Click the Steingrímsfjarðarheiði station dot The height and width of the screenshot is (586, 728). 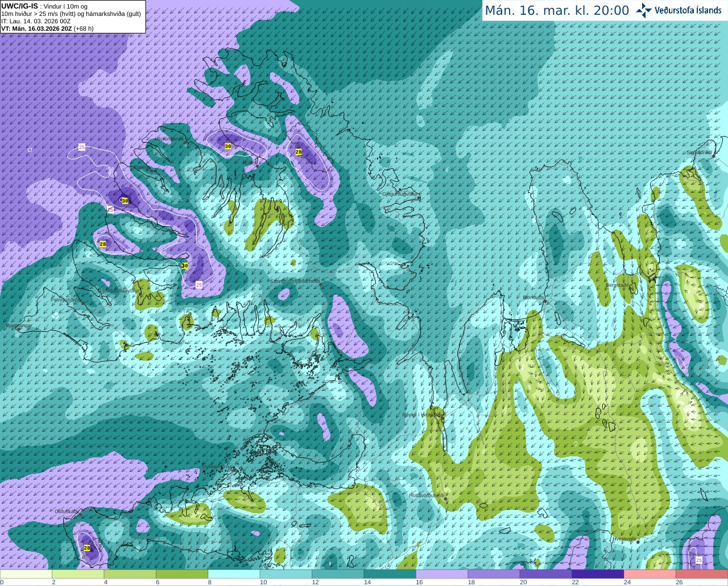320,285
